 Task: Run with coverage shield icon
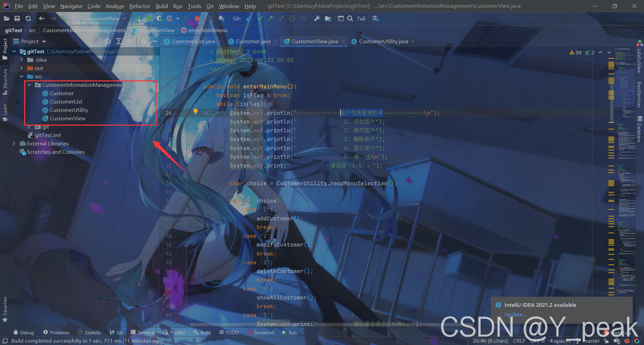tap(159, 19)
